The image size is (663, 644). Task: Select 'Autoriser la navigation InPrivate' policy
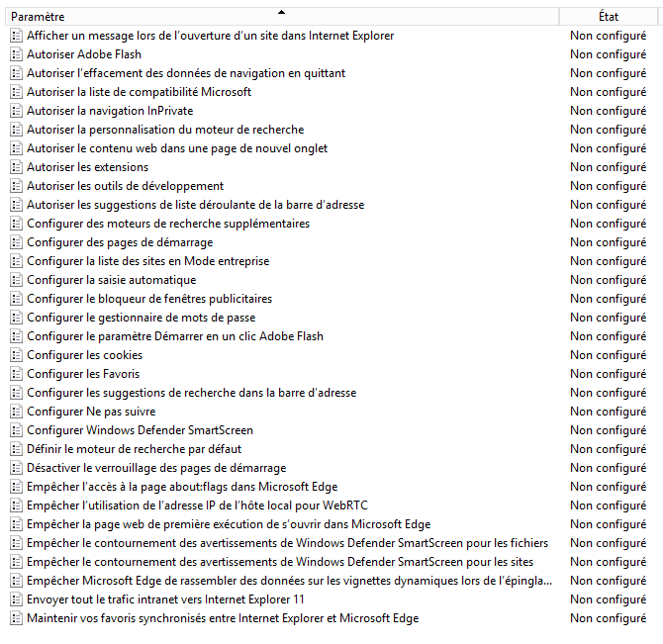pyautogui.click(x=110, y=111)
